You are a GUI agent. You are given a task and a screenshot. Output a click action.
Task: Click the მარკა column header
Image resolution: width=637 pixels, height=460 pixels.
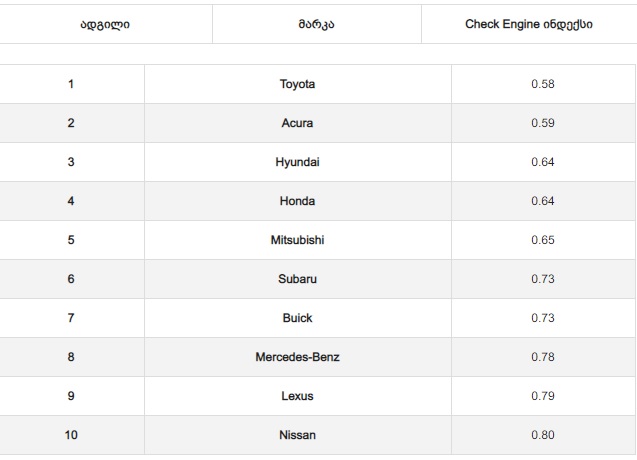coord(316,24)
